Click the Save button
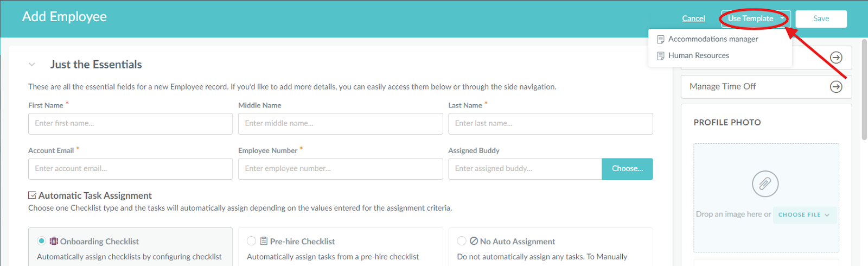The image size is (868, 266). (821, 18)
